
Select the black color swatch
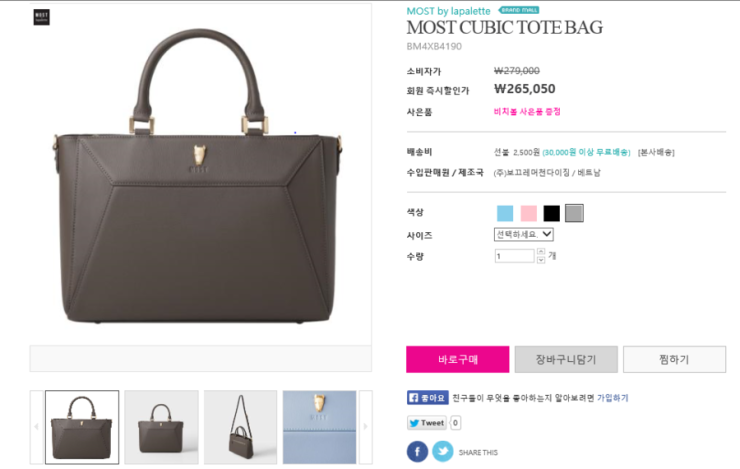tap(551, 213)
